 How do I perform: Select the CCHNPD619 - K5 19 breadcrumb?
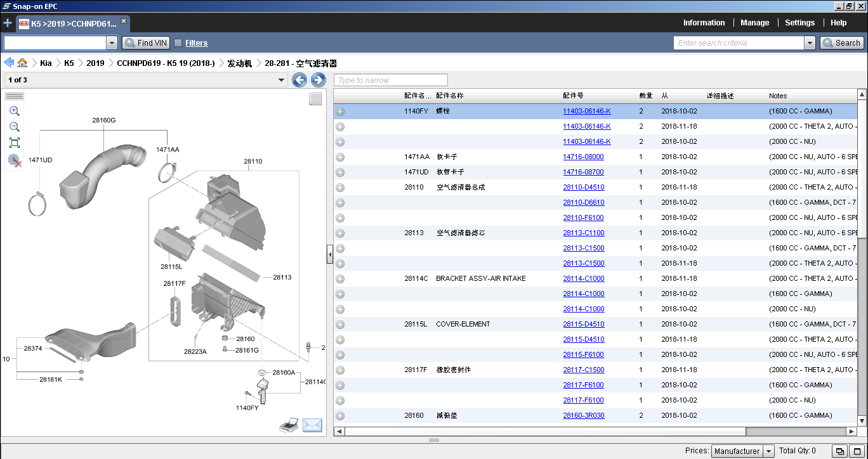[x=166, y=63]
